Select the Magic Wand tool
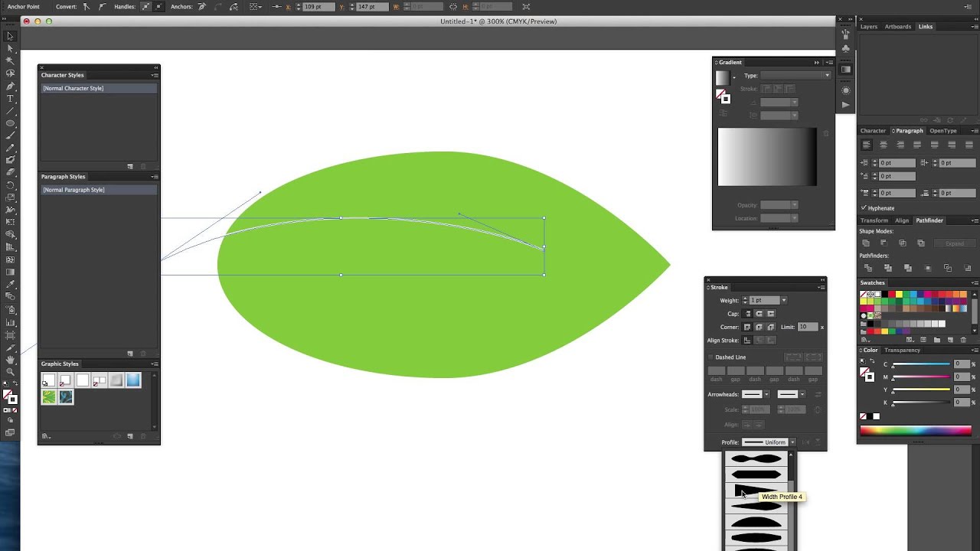This screenshot has height=551, width=980. 10,60
